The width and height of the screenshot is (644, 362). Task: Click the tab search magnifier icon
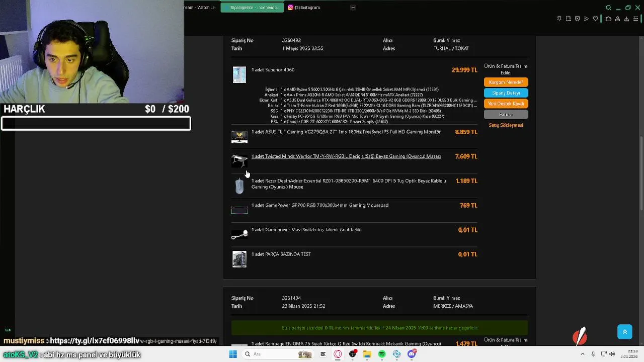pyautogui.click(x=608, y=8)
